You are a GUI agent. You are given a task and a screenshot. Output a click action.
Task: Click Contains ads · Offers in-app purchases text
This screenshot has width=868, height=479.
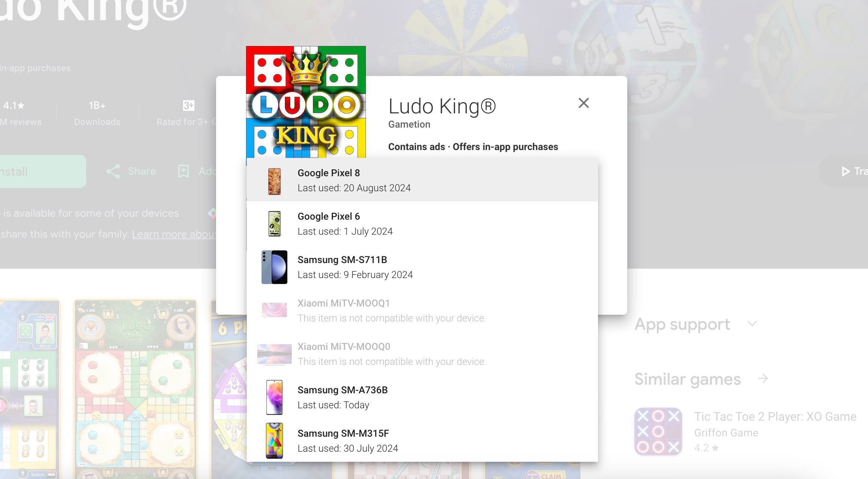[x=473, y=147]
